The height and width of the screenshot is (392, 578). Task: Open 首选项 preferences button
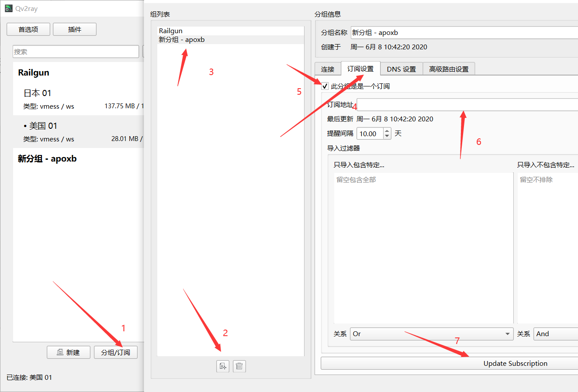tap(28, 29)
